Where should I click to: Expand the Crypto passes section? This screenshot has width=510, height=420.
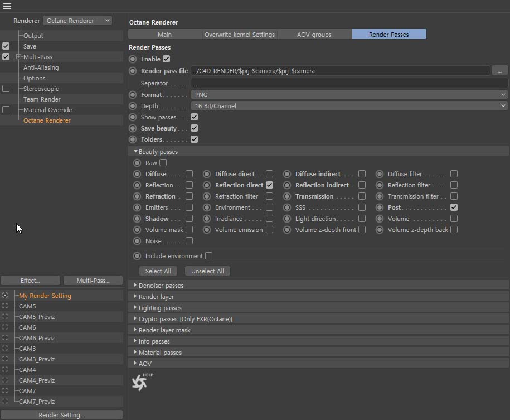[135, 318]
